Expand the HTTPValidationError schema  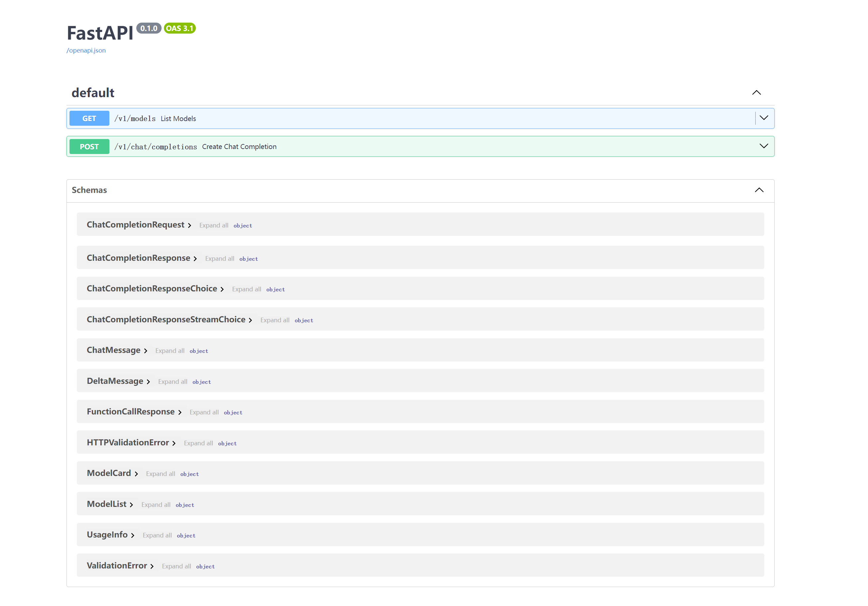(x=131, y=443)
